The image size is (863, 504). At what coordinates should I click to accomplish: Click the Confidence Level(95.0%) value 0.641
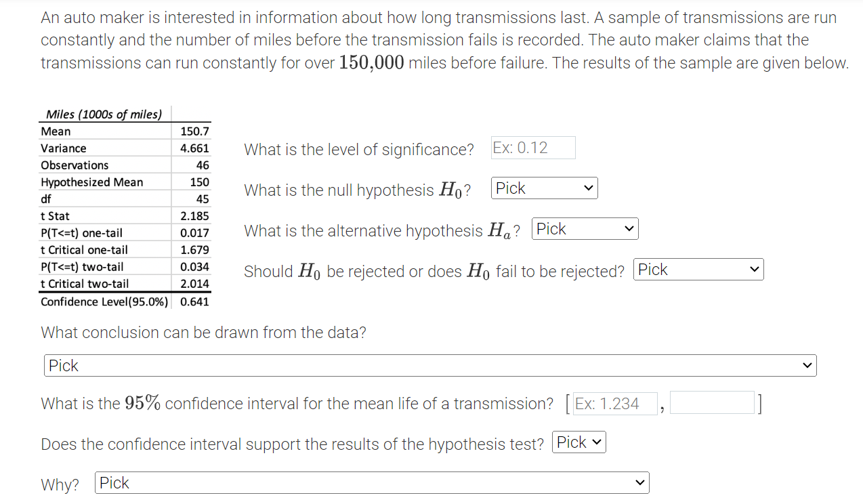[x=194, y=301]
